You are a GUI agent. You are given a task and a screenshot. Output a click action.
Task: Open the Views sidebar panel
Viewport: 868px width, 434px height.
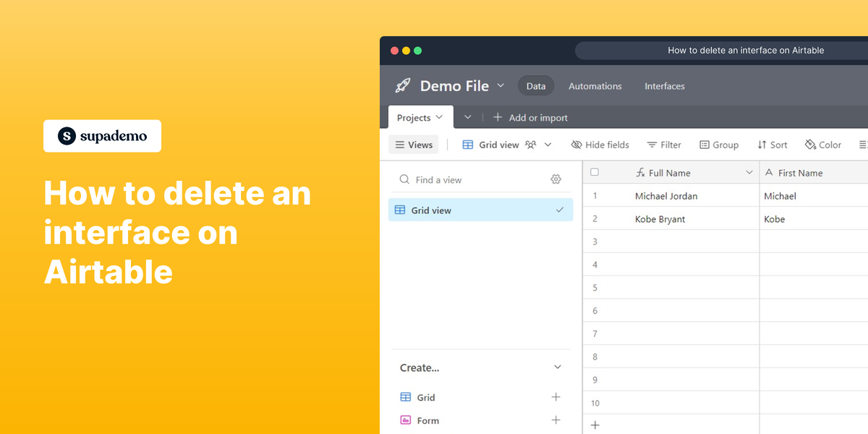[x=413, y=145]
